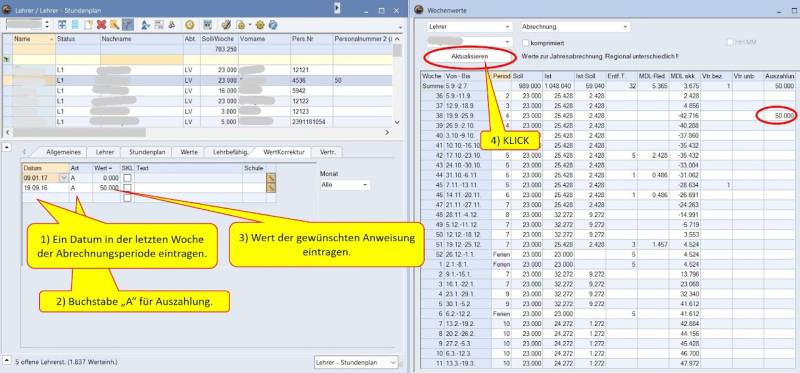Click the person icon in the toolbar
Image resolution: width=800 pixels, height=373 pixels.
click(x=145, y=24)
